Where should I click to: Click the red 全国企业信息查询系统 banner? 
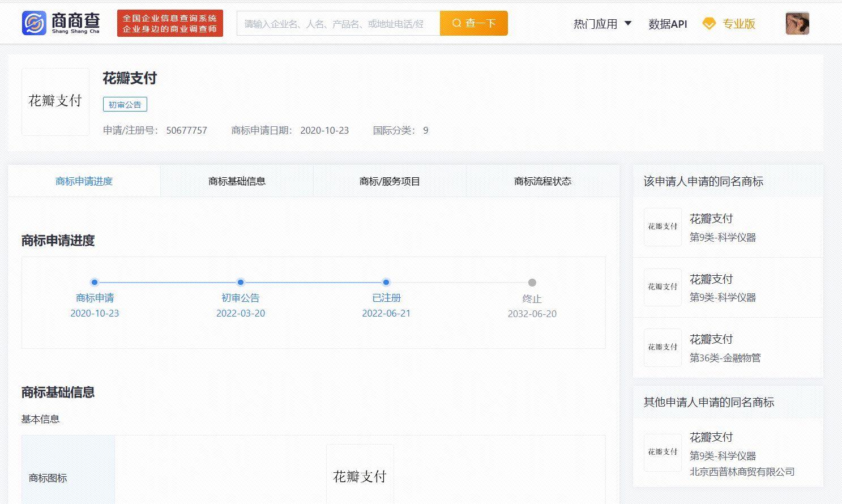coord(170,23)
